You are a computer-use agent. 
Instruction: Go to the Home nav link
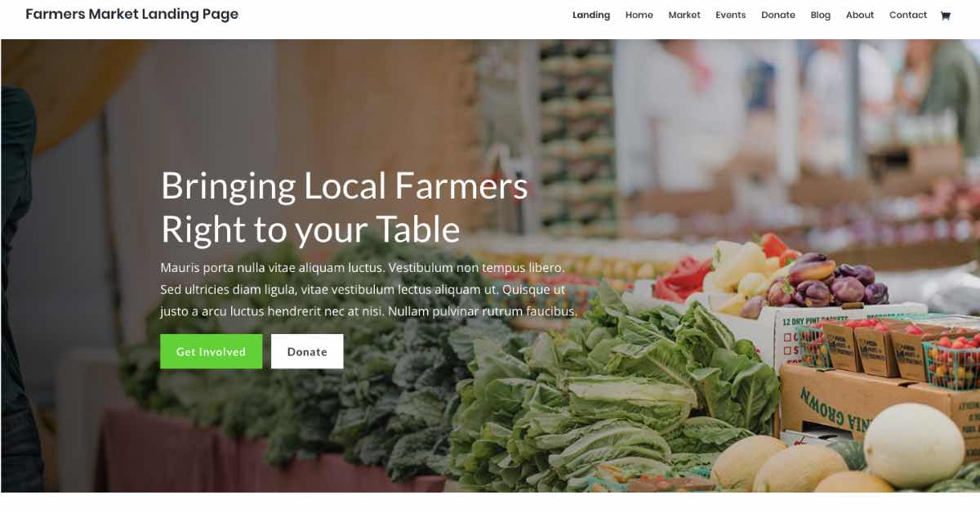coord(639,15)
